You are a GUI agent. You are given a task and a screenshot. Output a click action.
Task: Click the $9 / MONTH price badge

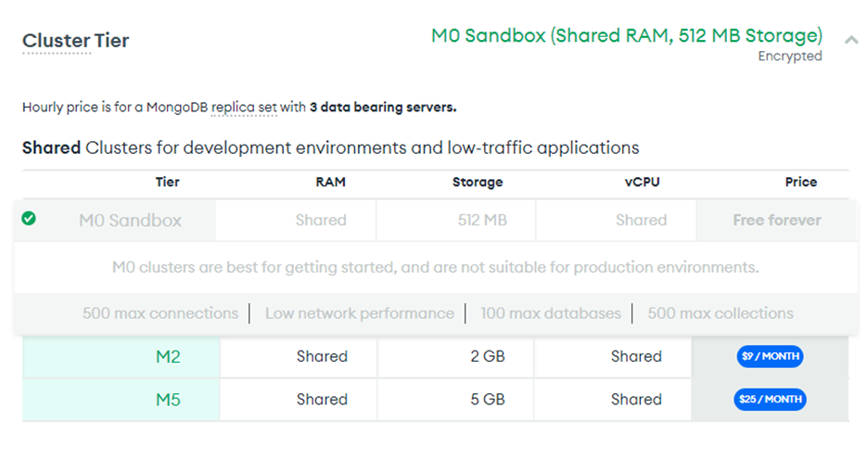(x=770, y=356)
